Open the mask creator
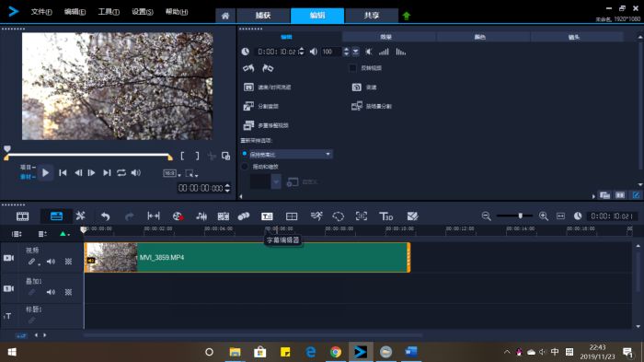 [338, 216]
